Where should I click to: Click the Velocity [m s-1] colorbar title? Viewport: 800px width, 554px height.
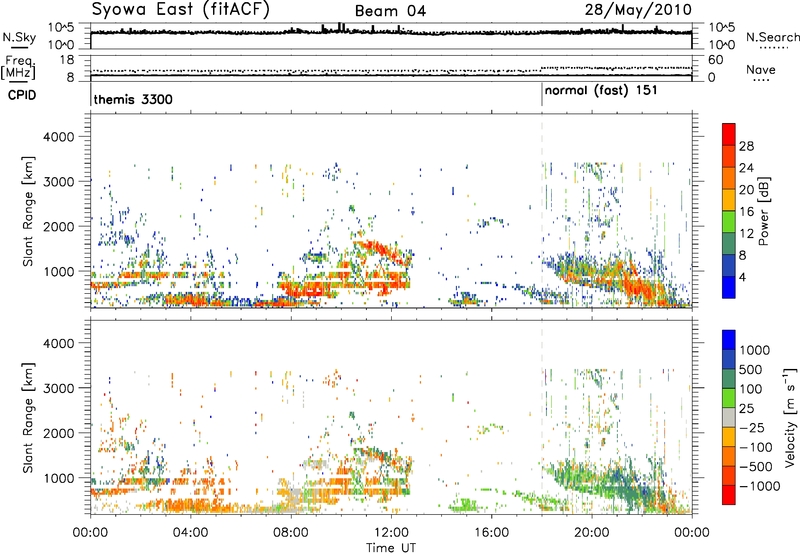790,417
